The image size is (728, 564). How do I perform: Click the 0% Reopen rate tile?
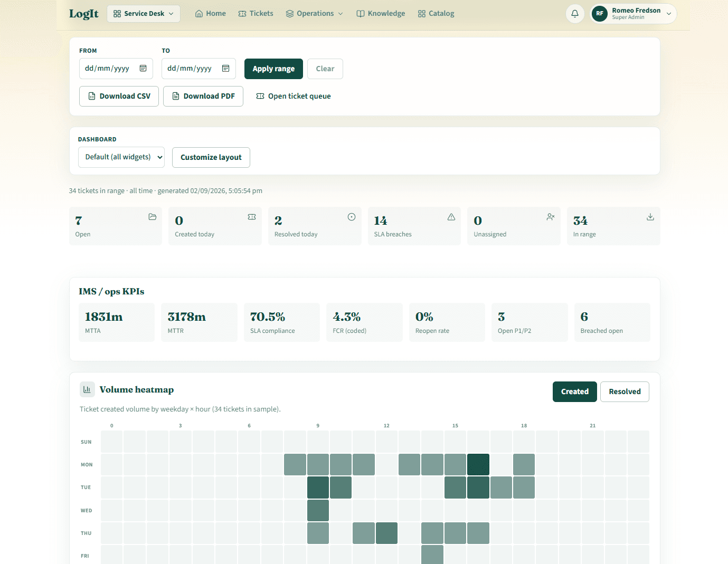pyautogui.click(x=447, y=322)
